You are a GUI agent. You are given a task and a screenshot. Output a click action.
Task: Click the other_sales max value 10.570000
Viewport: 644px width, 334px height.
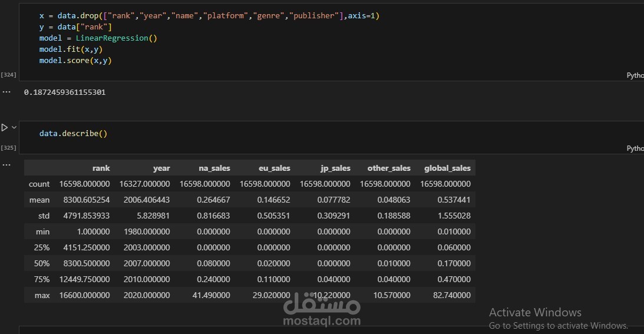point(392,295)
